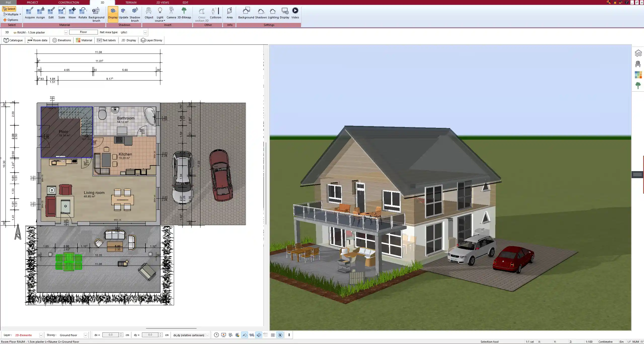The image size is (644, 344).
Task: Expand the RAUM plaster selection dropdown
Action: point(66,32)
